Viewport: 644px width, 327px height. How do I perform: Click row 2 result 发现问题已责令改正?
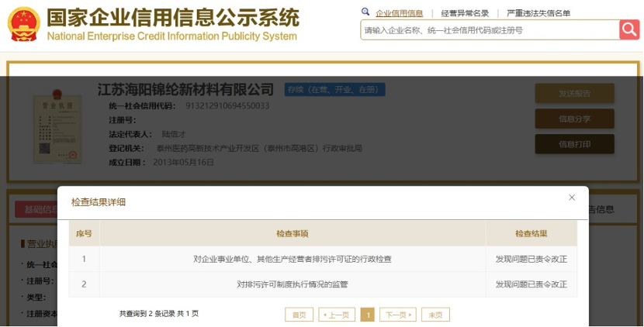coord(531,284)
